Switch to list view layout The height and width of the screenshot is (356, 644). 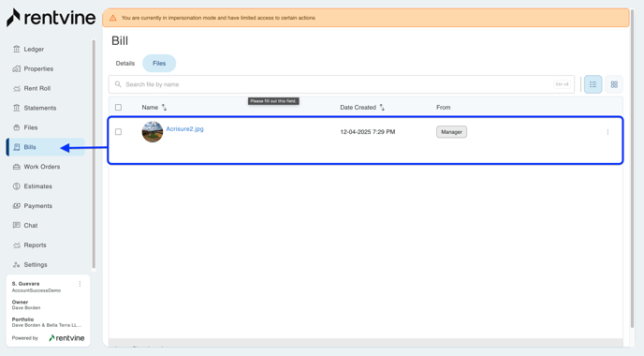(593, 84)
